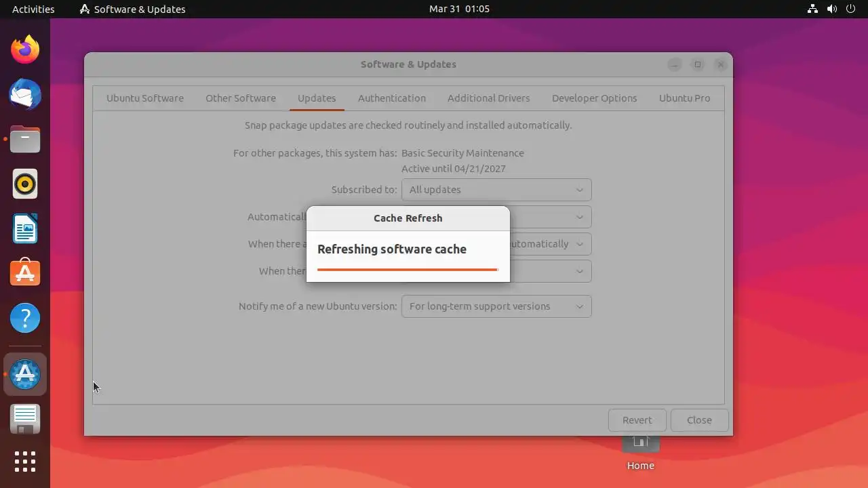This screenshot has width=868, height=488.
Task: Click the power icon in top bar
Action: click(850, 9)
